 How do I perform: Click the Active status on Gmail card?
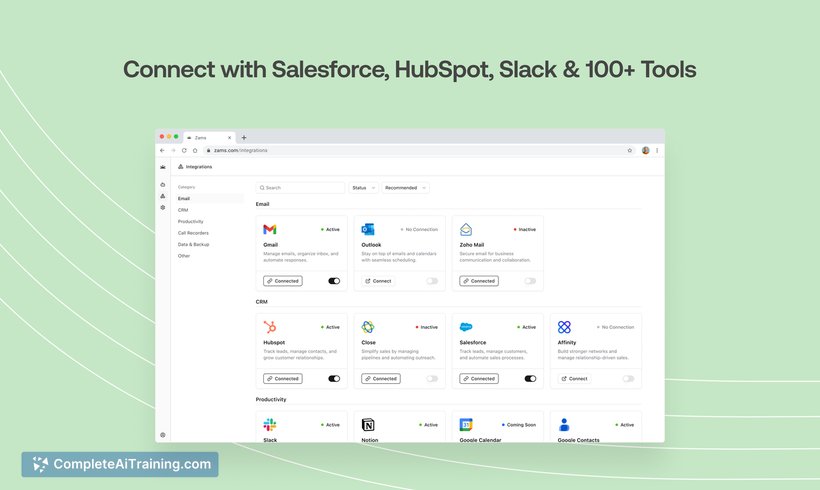click(330, 230)
